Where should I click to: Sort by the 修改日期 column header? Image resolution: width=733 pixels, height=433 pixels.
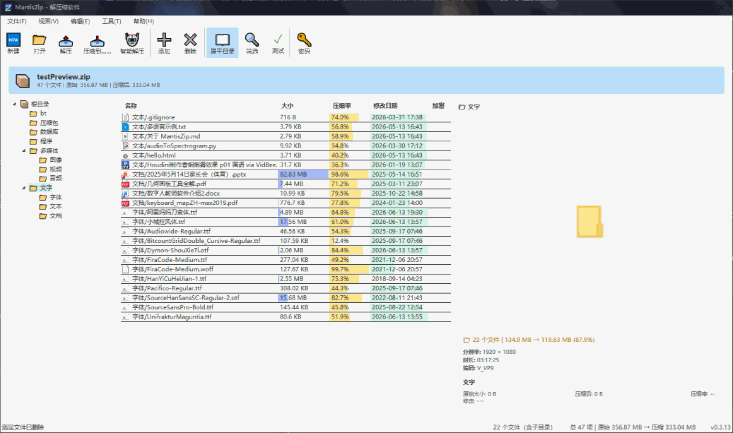click(x=385, y=106)
